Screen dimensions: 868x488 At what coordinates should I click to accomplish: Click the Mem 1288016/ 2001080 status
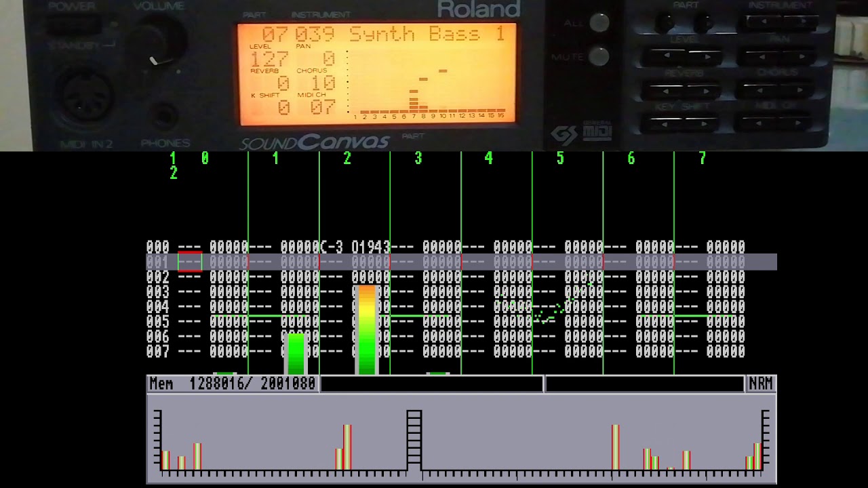point(232,384)
